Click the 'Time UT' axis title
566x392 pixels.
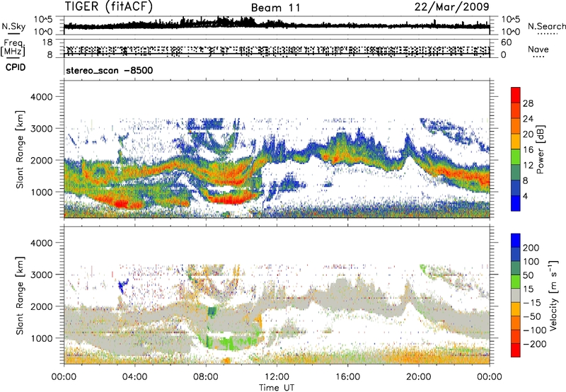(x=277, y=387)
